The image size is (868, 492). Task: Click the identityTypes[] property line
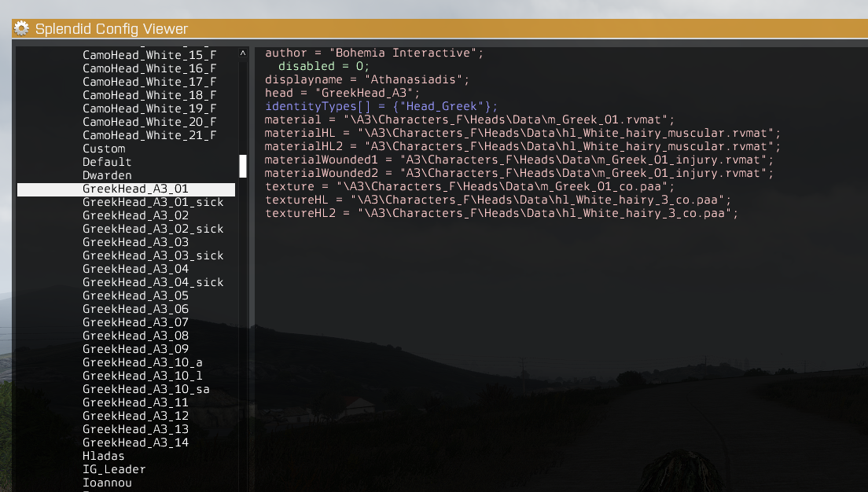tap(381, 106)
